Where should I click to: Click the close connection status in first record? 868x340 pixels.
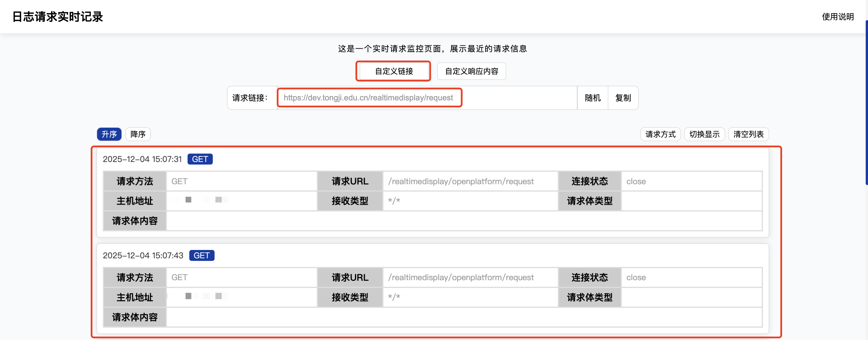point(636,182)
